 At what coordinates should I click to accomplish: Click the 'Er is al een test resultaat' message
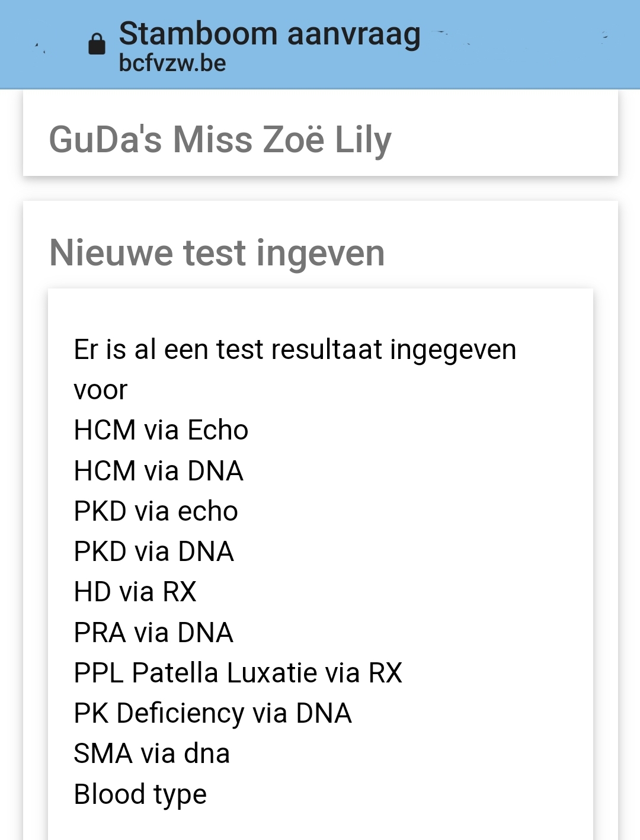[x=295, y=369]
